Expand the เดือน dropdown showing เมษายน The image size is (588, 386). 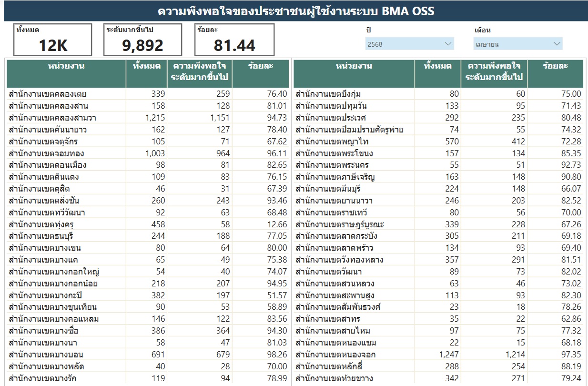(518, 44)
